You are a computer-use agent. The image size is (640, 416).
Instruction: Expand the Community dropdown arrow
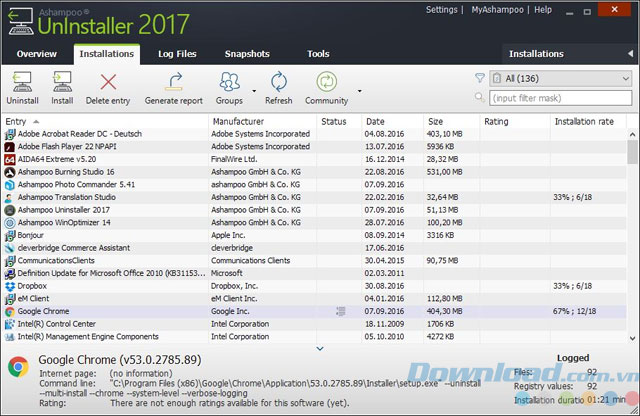pyautogui.click(x=359, y=90)
